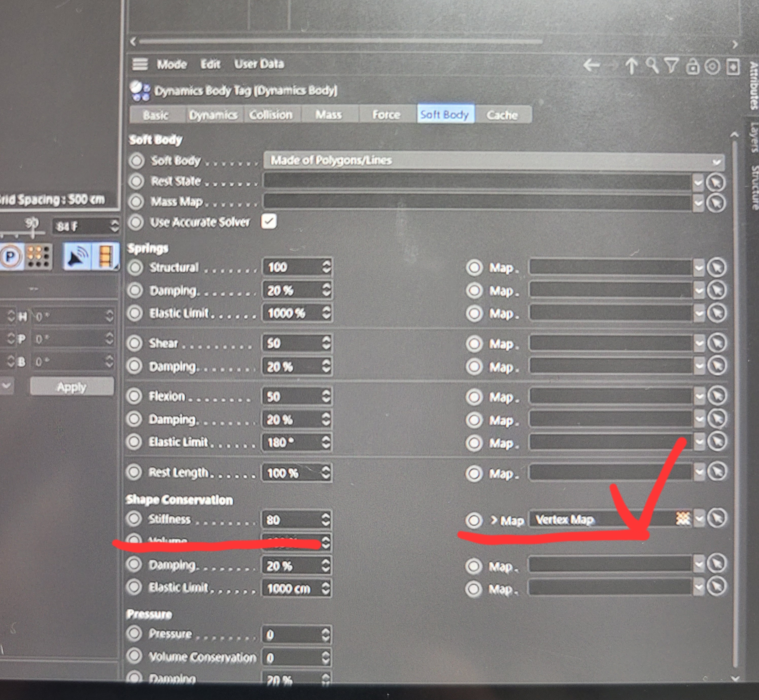Open the magnifier search icon in Attributes
This screenshot has width=759, height=700.
point(652,65)
